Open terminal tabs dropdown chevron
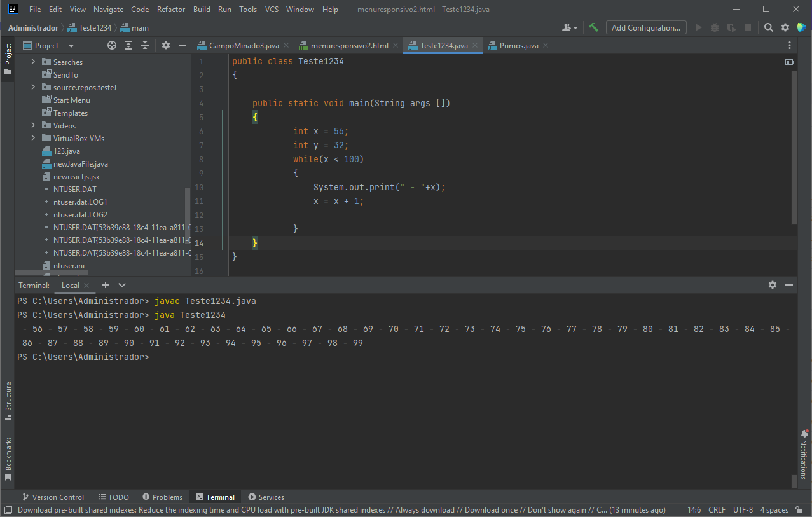Image resolution: width=812 pixels, height=517 pixels. click(x=122, y=285)
